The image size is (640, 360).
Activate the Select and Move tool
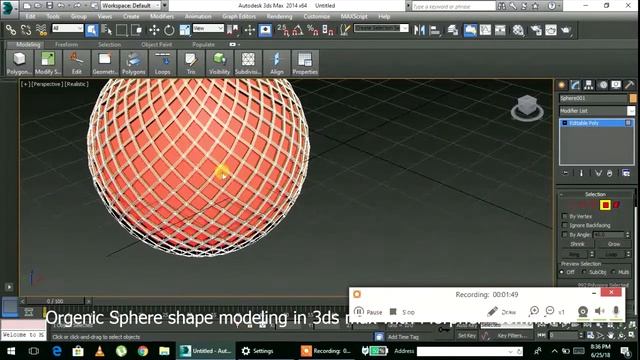tap(154, 30)
